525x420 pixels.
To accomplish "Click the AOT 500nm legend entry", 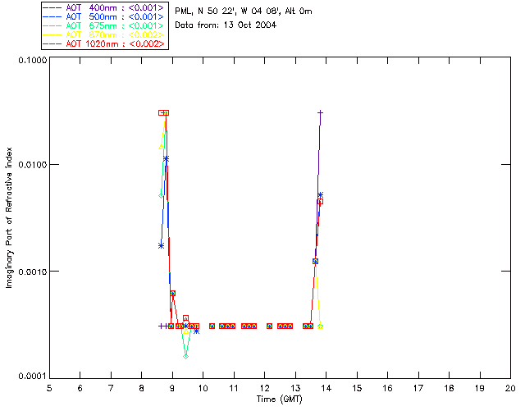I will click(x=104, y=16).
